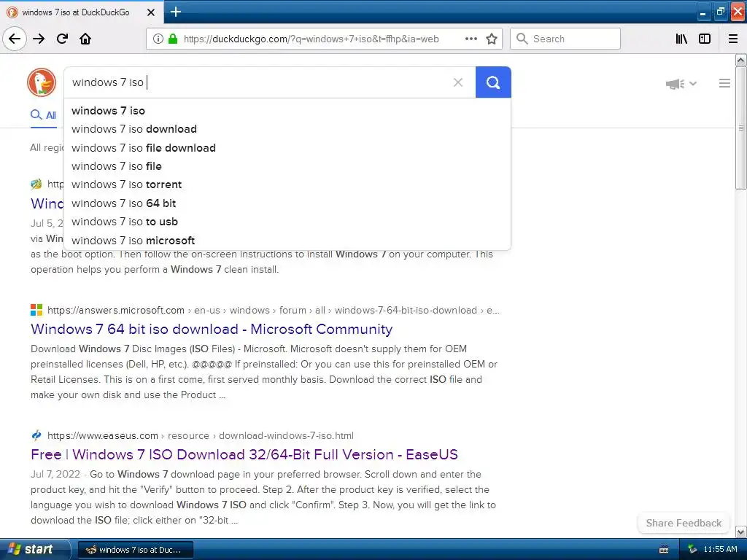Choose suggestion "windows 7 iso file download"
Viewport: 747px width, 560px height.
click(x=287, y=147)
